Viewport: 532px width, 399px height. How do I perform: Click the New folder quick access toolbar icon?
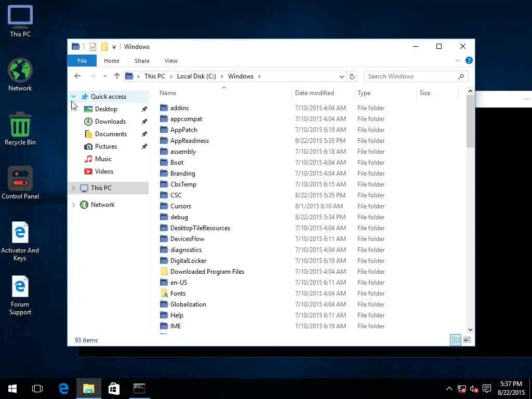pos(104,47)
